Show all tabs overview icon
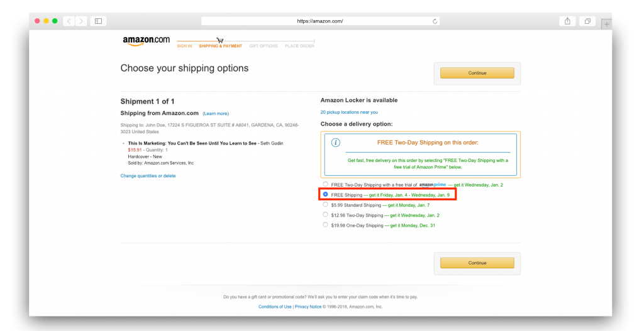Viewport: 644px width, 331px height. [587, 21]
